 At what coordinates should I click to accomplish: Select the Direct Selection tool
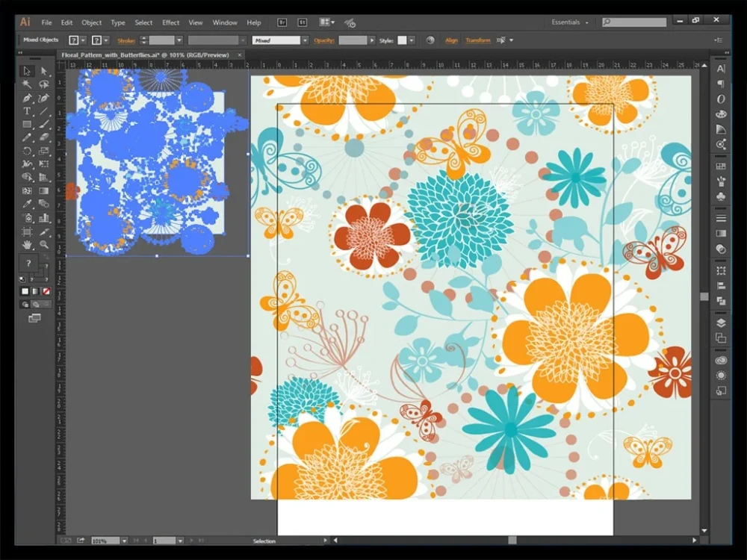pos(44,72)
